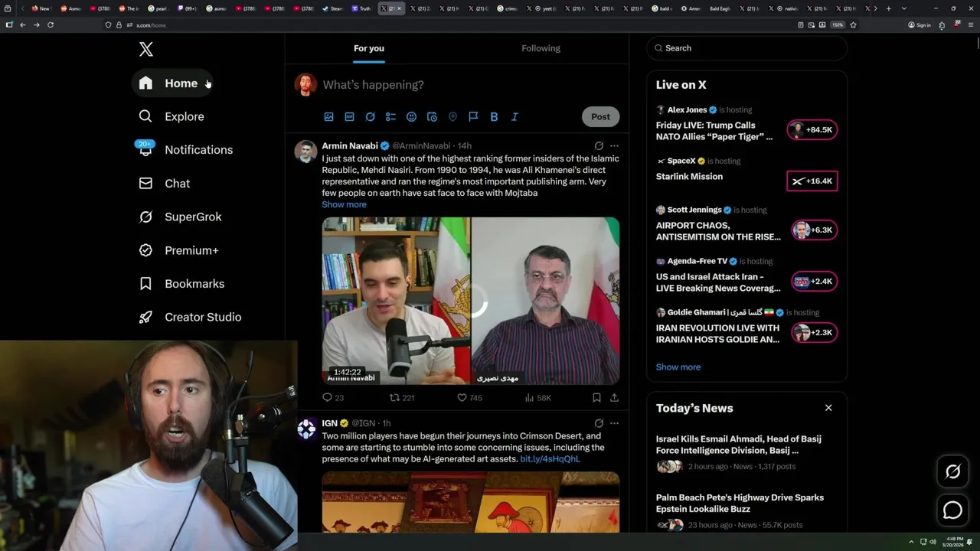This screenshot has width=980, height=551.
Task: Click Grok icon on IGN post
Action: pyautogui.click(x=599, y=423)
